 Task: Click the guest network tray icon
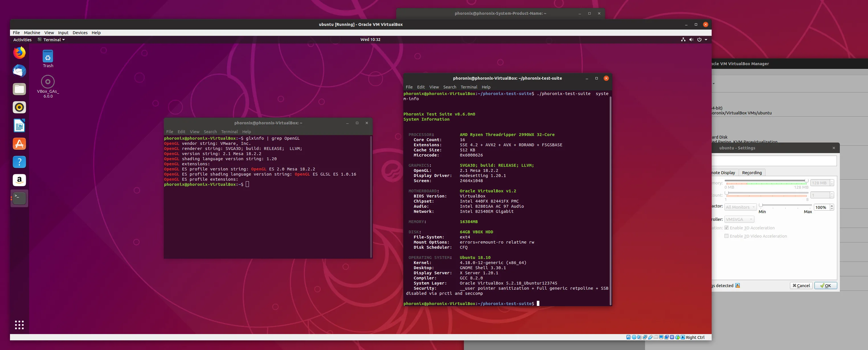coord(683,40)
